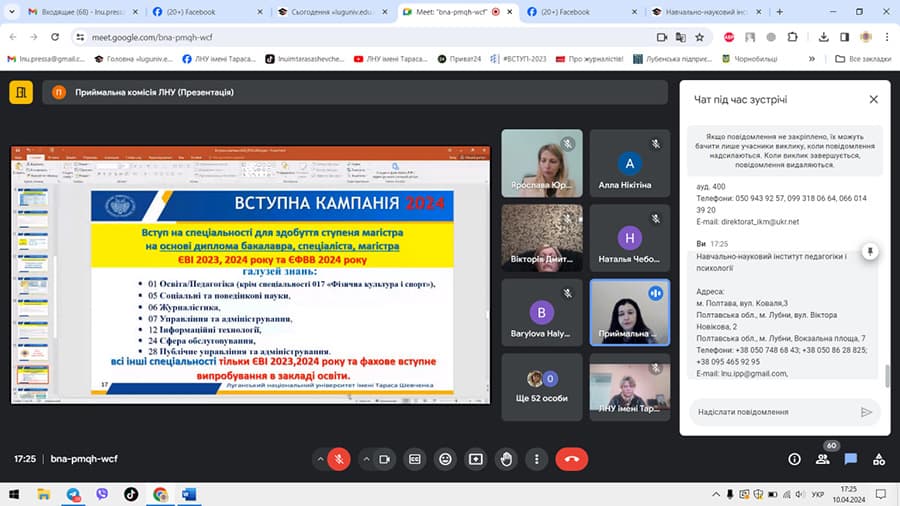This screenshot has width=900, height=506.
Task: Open the Про журналістів bookmark
Action: coord(589,59)
